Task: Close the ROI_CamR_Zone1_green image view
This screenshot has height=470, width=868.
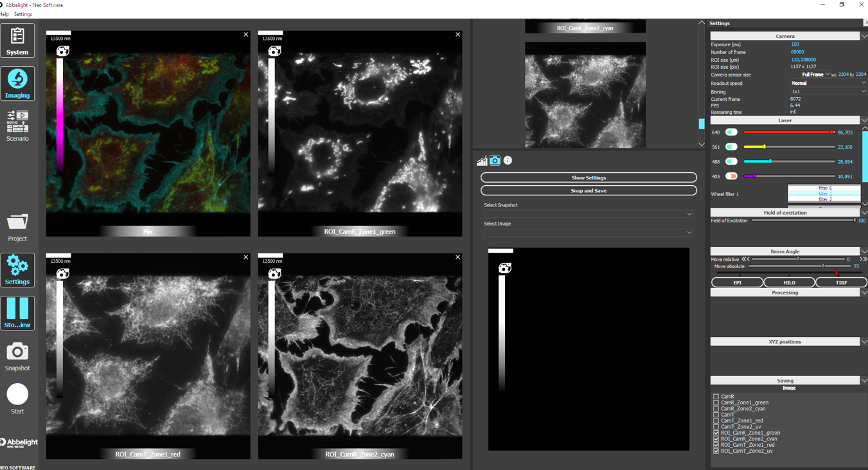Action: [x=457, y=35]
